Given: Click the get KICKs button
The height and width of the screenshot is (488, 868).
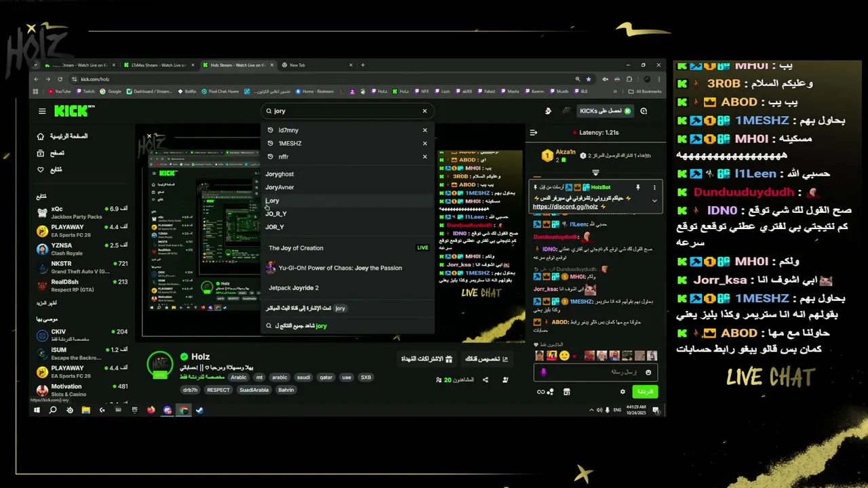Looking at the screenshot, I should 606,111.
